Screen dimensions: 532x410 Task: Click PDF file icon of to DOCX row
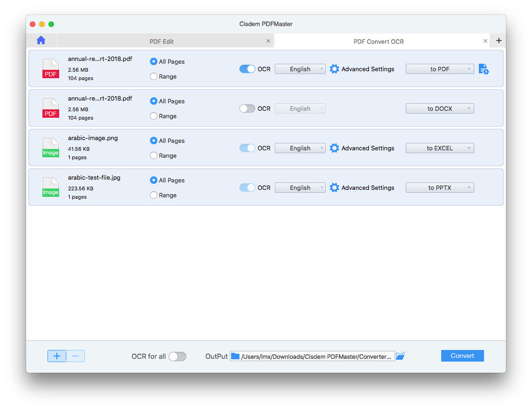51,108
